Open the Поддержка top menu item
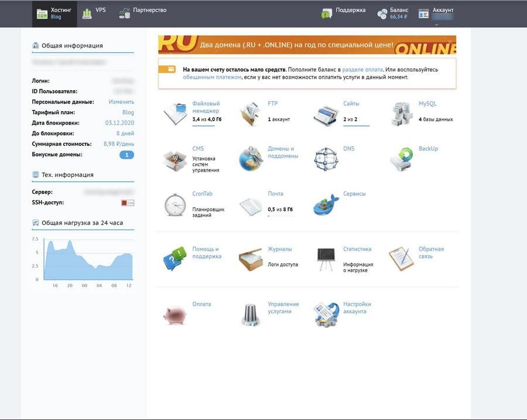The height and width of the screenshot is (420, 527). 344,13
